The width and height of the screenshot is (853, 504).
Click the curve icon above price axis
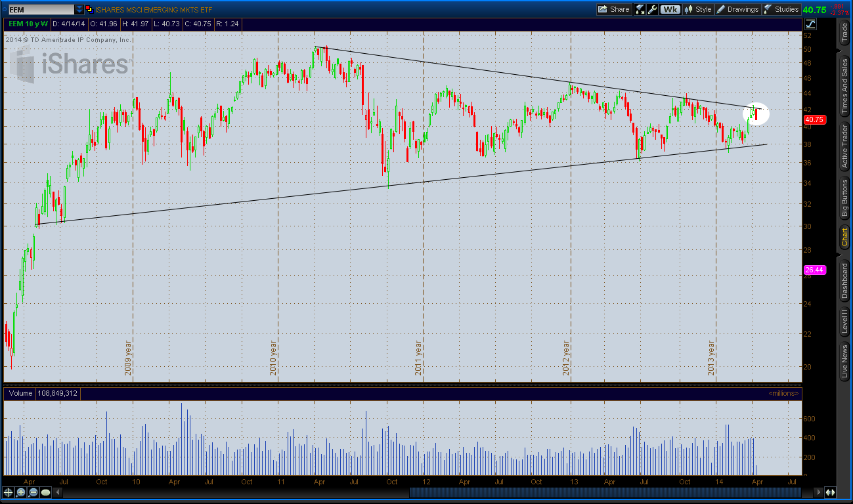coord(810,24)
